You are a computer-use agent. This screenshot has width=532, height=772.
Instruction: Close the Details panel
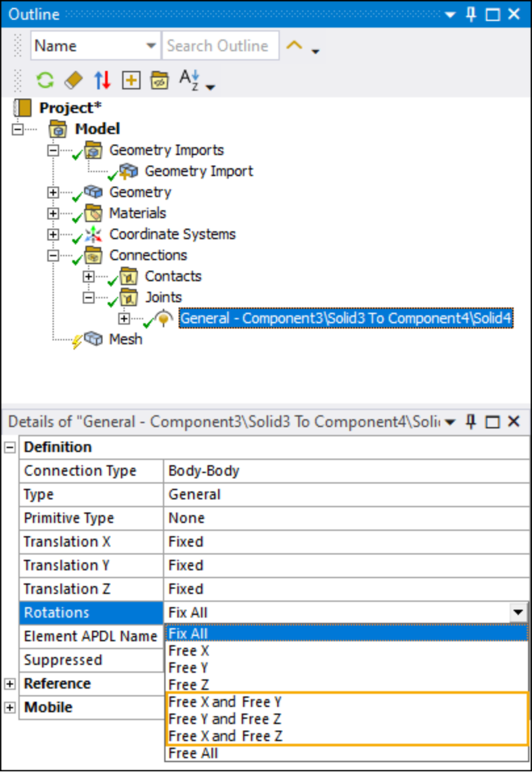point(514,421)
